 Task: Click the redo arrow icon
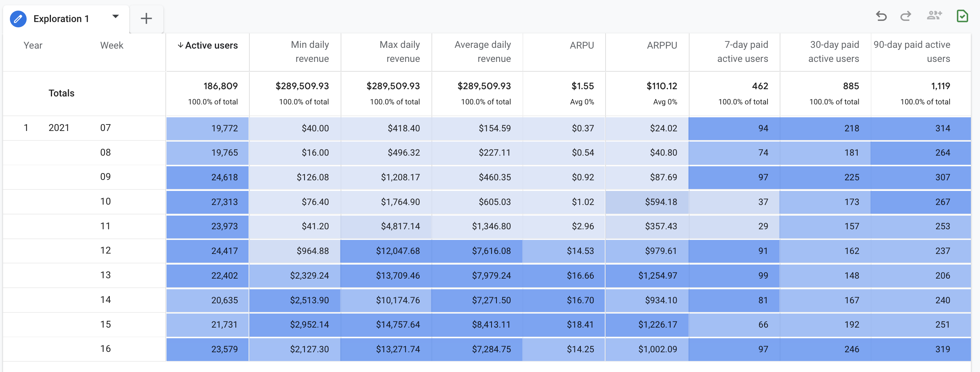tap(905, 16)
